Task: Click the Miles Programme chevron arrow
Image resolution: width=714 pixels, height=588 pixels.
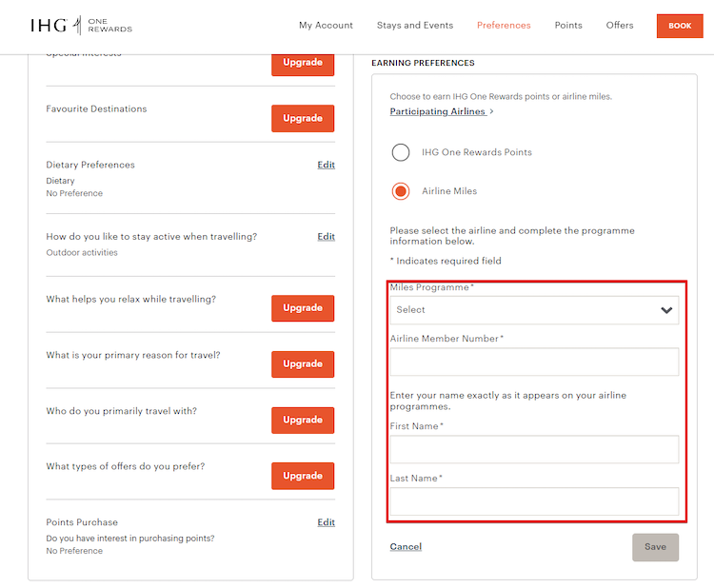Action: pyautogui.click(x=666, y=310)
